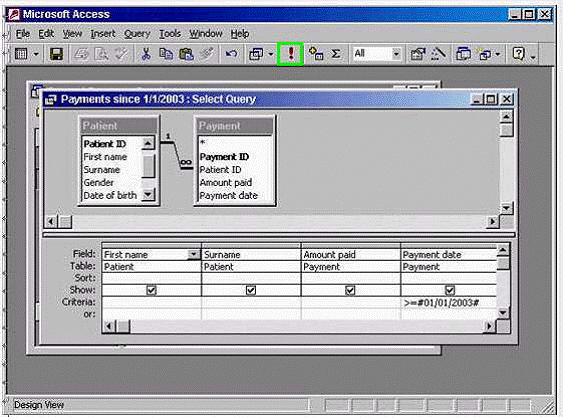
Task: Select Payment ID in the Payment table
Action: point(224,157)
